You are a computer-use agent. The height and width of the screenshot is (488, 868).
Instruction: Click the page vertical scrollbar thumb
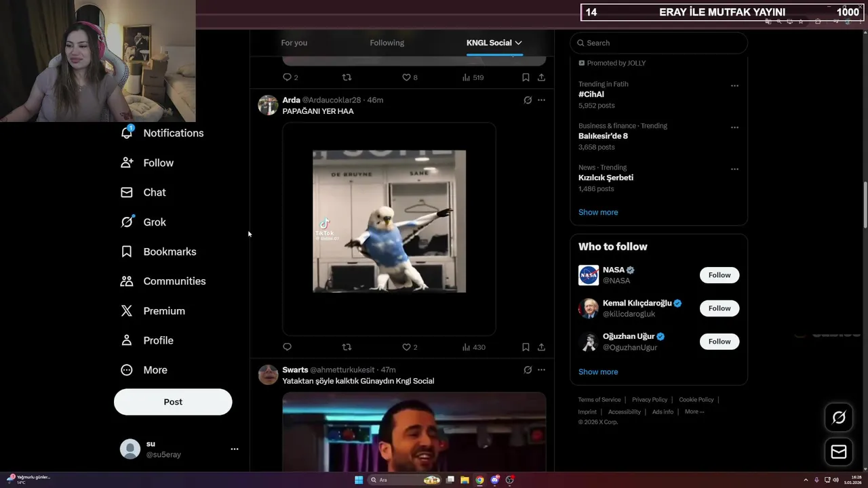[x=865, y=205]
